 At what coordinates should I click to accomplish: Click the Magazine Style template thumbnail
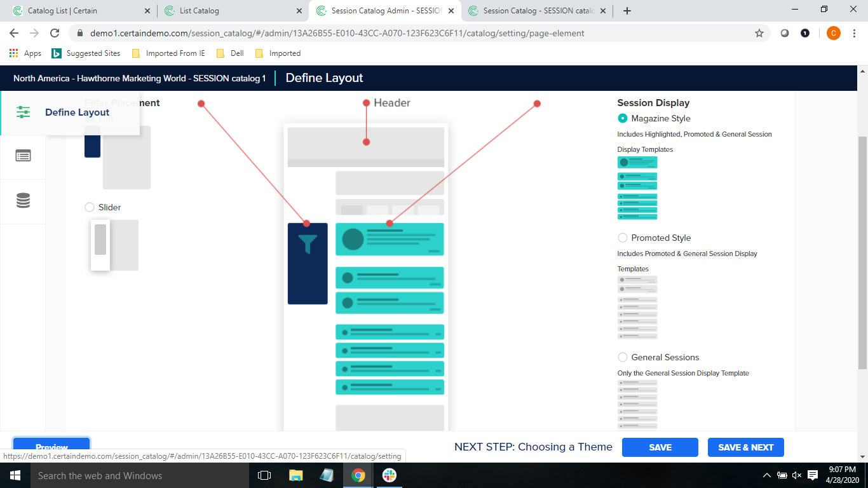coord(637,188)
